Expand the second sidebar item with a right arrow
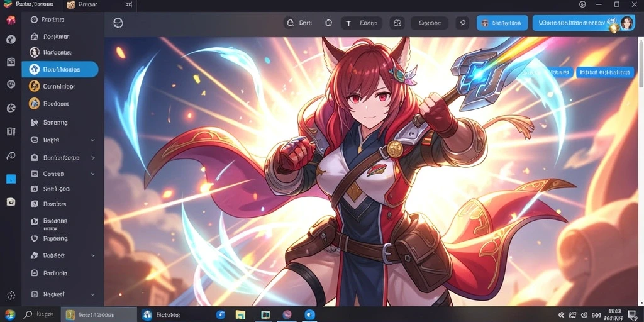644x322 pixels. pyautogui.click(x=93, y=158)
